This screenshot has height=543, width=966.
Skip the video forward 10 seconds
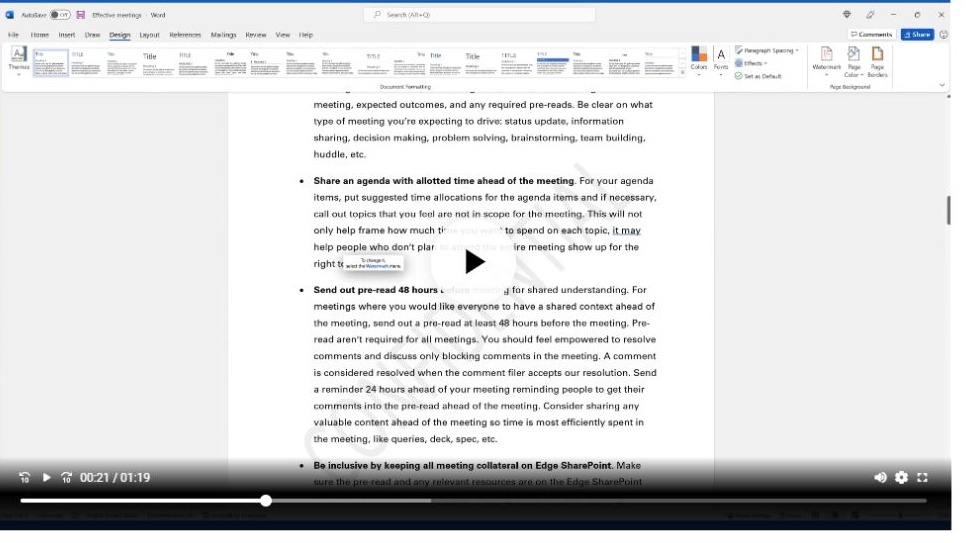pos(67,478)
